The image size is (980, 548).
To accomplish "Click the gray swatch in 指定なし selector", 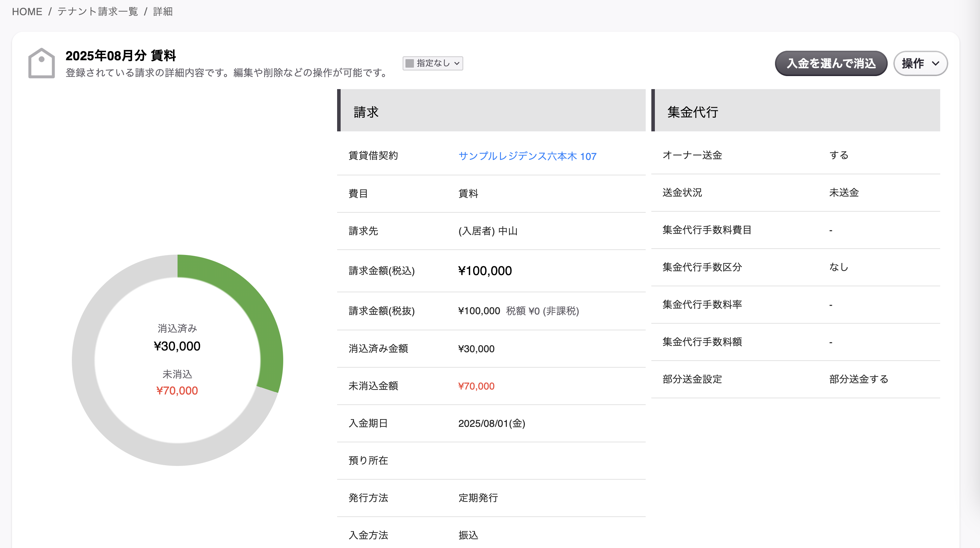I will [x=409, y=63].
